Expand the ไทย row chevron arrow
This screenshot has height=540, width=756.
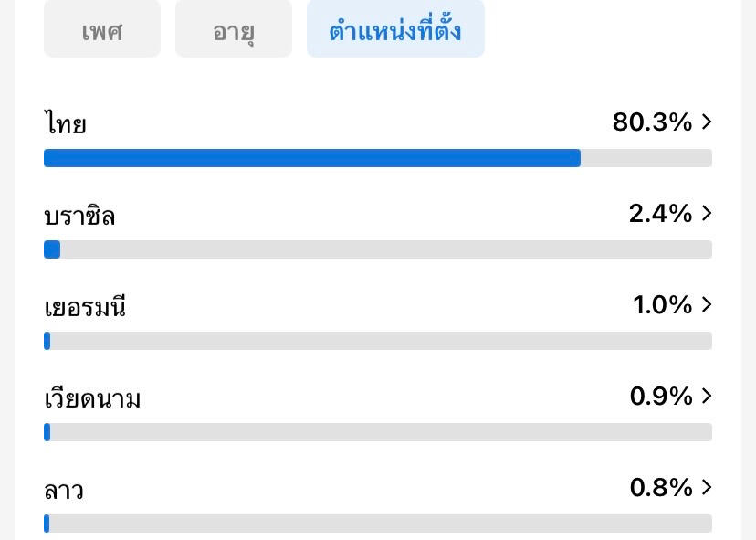tap(706, 122)
